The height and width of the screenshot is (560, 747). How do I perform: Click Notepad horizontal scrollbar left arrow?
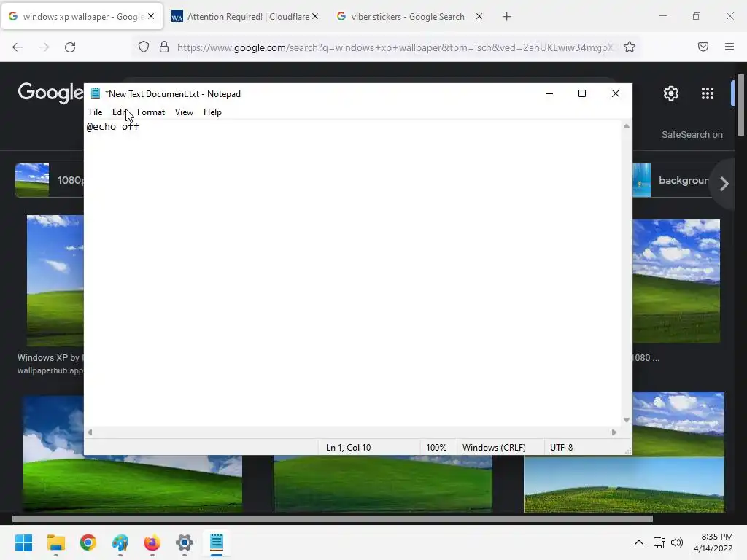pyautogui.click(x=90, y=432)
